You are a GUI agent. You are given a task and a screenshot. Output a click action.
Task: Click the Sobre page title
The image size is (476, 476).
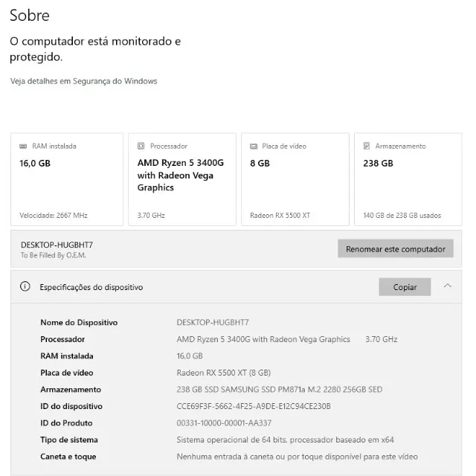click(x=30, y=15)
